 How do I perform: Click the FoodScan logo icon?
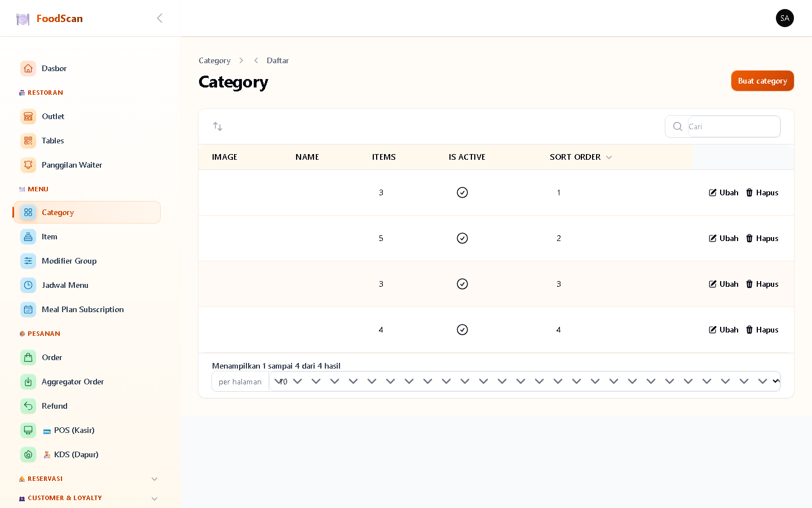point(23,19)
